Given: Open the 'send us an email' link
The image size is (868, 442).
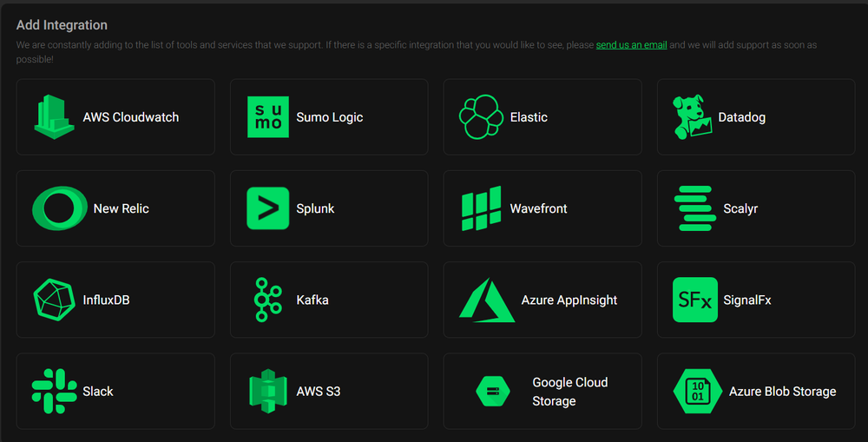Looking at the screenshot, I should tap(631, 45).
